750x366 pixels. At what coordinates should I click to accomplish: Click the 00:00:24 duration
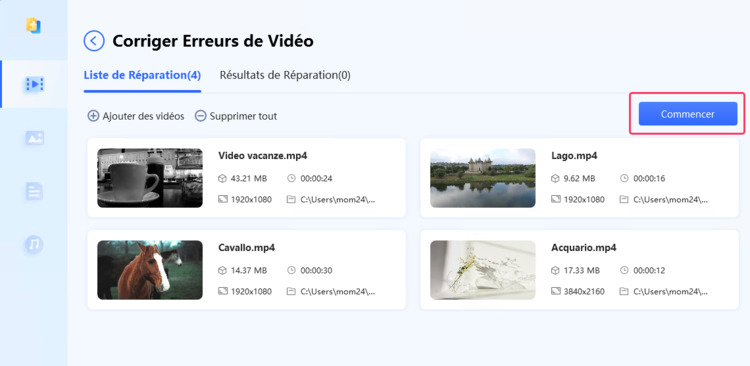click(316, 178)
